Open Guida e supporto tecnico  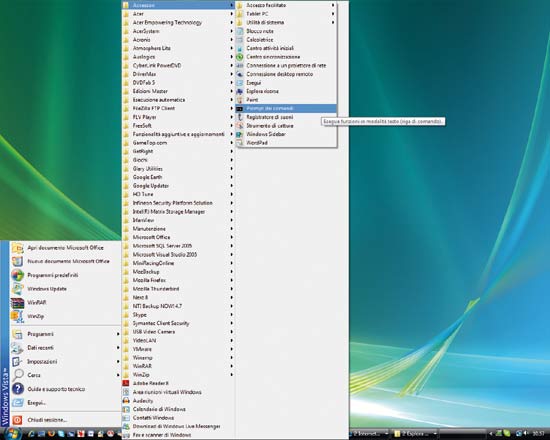click(x=66, y=389)
